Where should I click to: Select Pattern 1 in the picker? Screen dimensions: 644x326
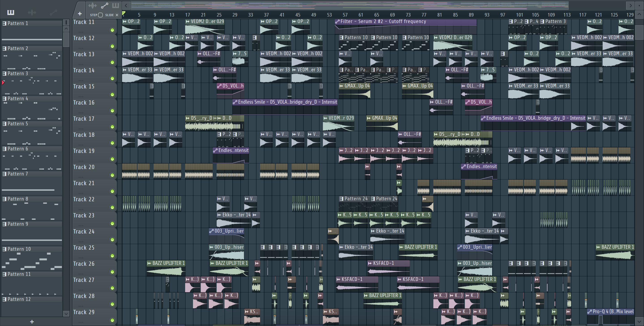[x=32, y=23]
